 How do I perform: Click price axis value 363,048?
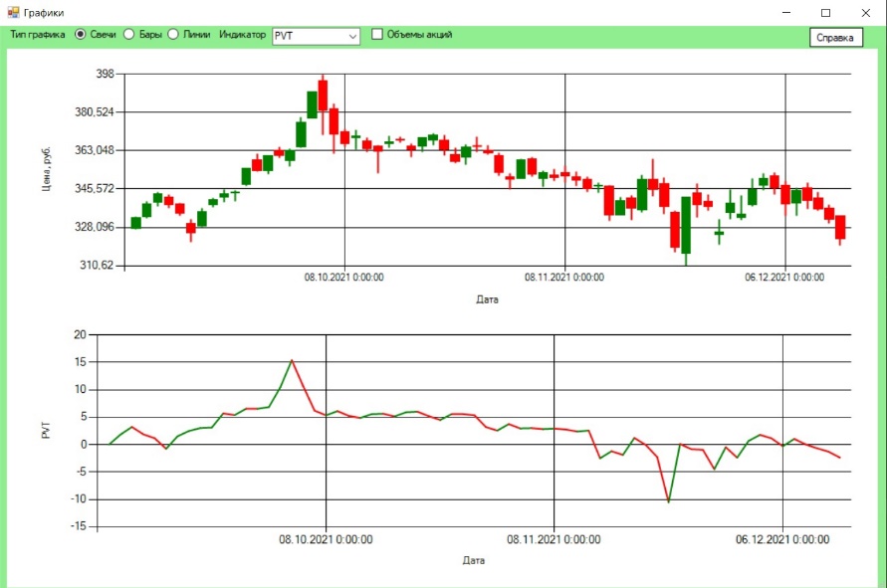(95, 150)
